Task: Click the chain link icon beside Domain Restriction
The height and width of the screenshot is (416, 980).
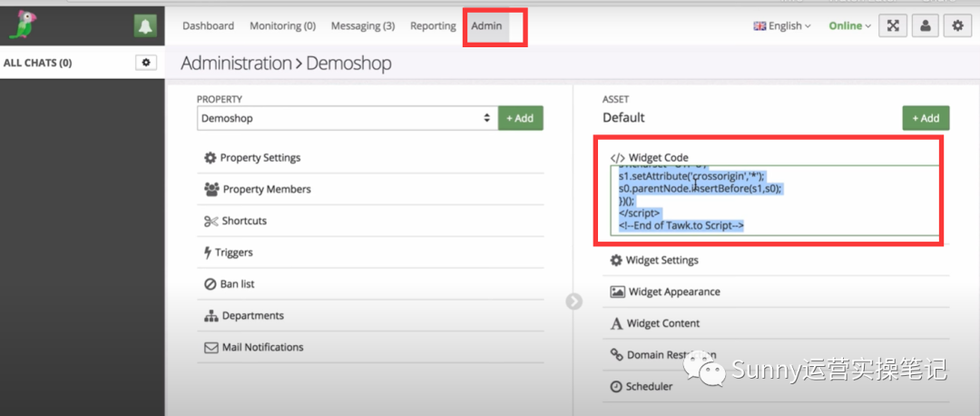Action: [x=616, y=355]
